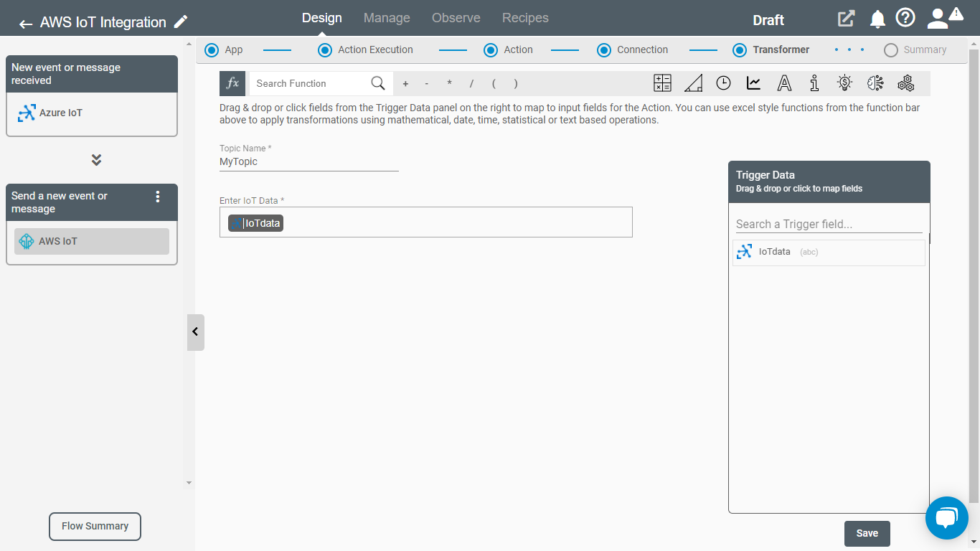Image resolution: width=980 pixels, height=551 pixels.
Task: Click the Save button
Action: point(867,533)
